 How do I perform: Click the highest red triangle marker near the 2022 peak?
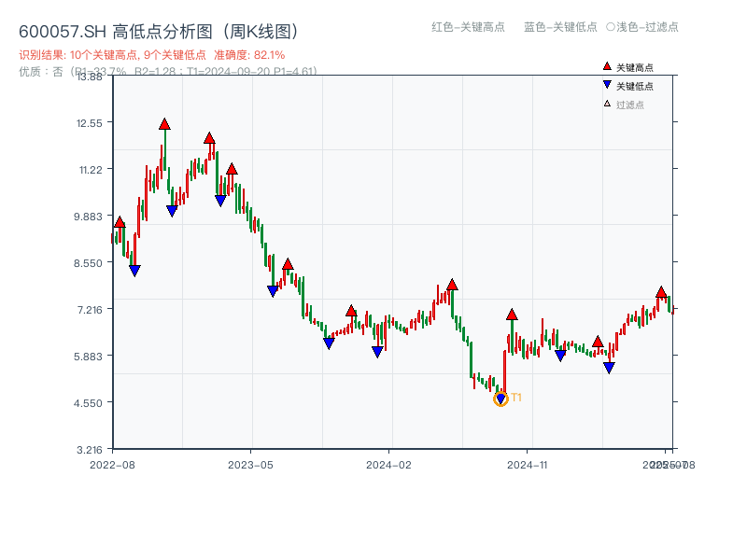[x=164, y=122]
